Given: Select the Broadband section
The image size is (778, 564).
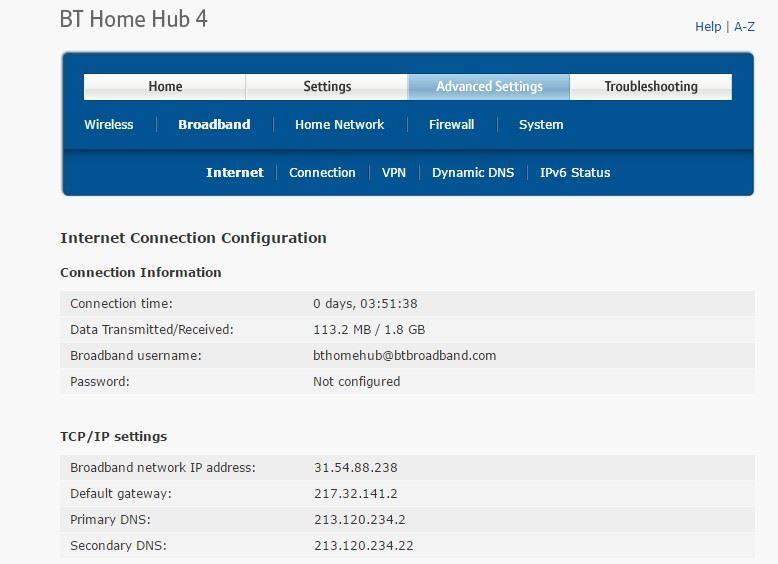Looking at the screenshot, I should pyautogui.click(x=214, y=125).
